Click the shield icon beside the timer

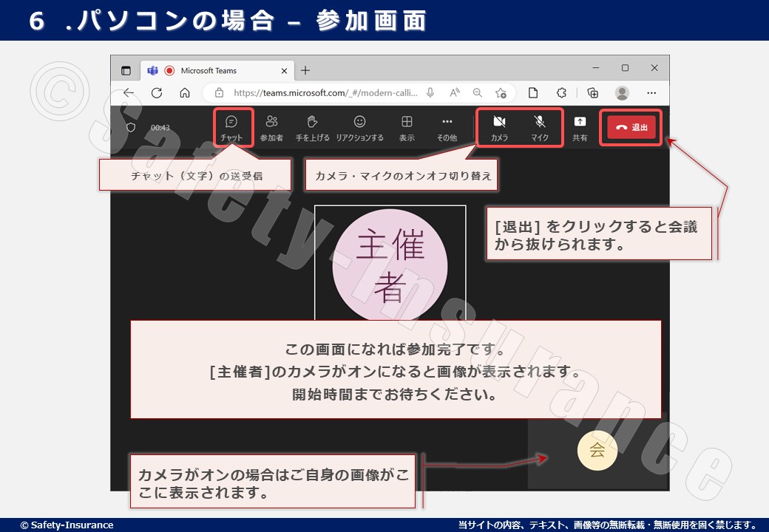pyautogui.click(x=131, y=127)
